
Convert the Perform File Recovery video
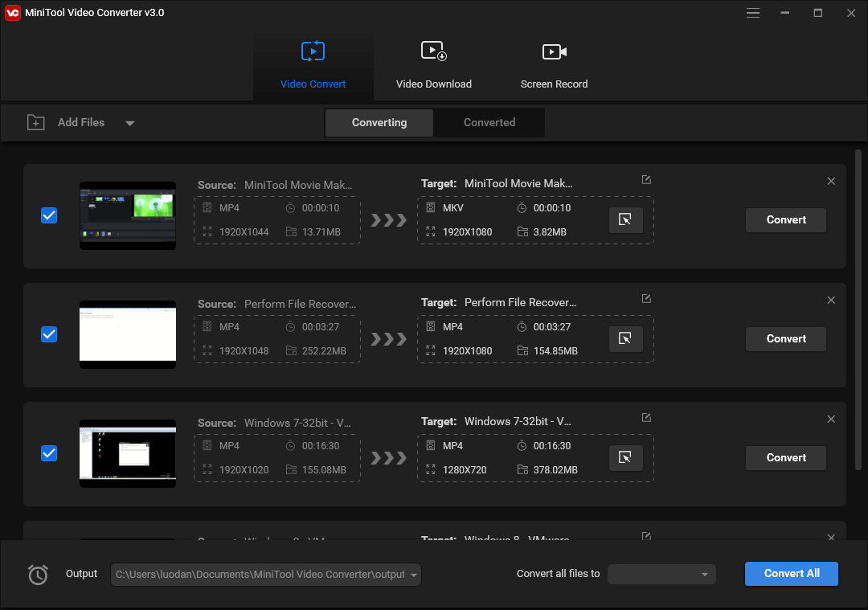[x=785, y=339]
